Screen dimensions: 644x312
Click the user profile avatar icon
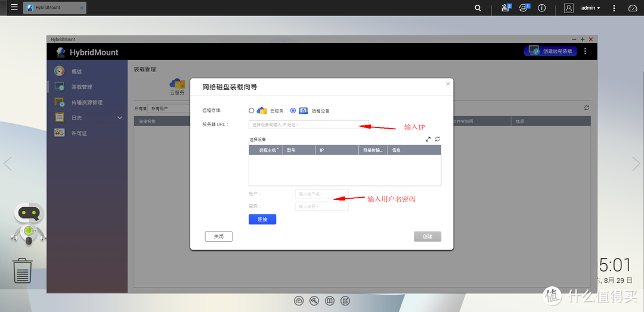568,8
